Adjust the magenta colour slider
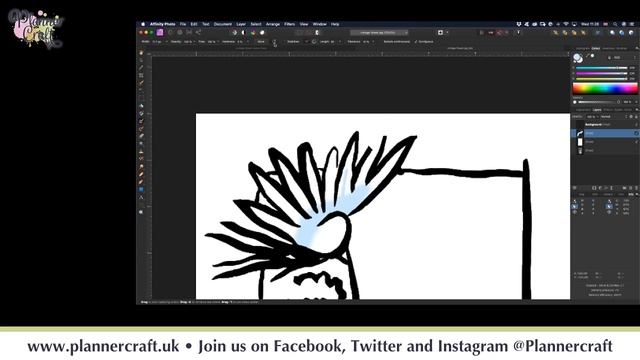 click(x=601, y=73)
